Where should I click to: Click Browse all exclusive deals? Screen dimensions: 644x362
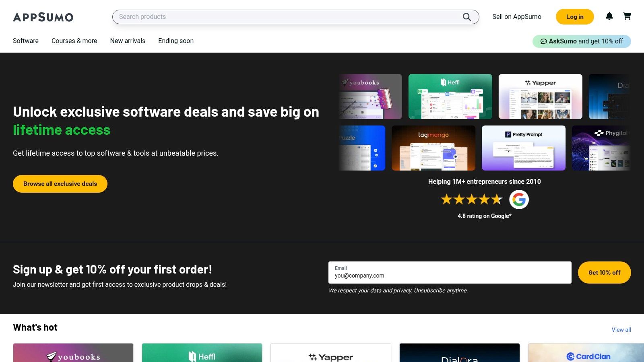[60, 184]
